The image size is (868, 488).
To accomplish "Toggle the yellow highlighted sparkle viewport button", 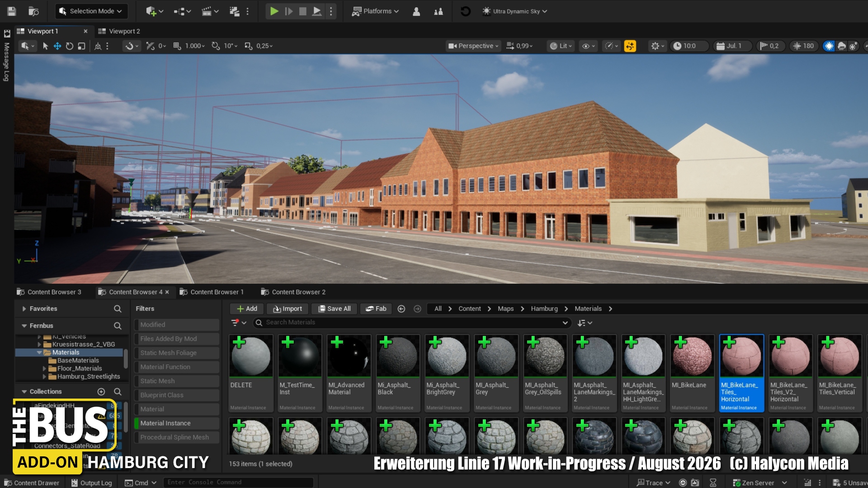I will click(x=630, y=46).
